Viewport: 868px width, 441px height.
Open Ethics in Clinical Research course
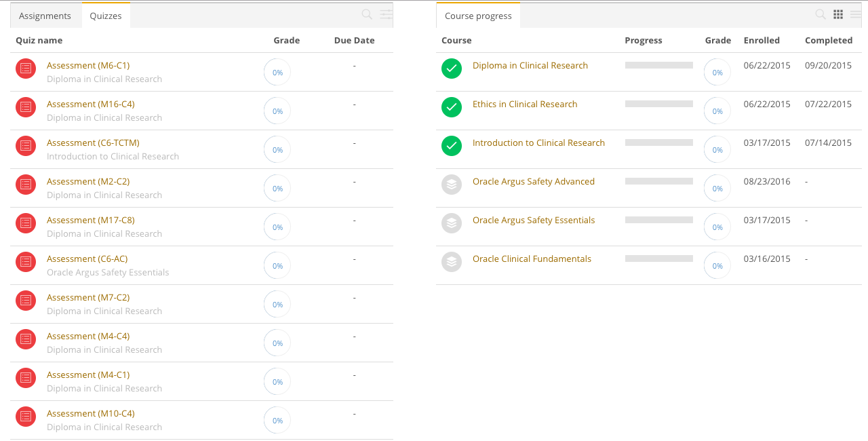click(x=525, y=104)
